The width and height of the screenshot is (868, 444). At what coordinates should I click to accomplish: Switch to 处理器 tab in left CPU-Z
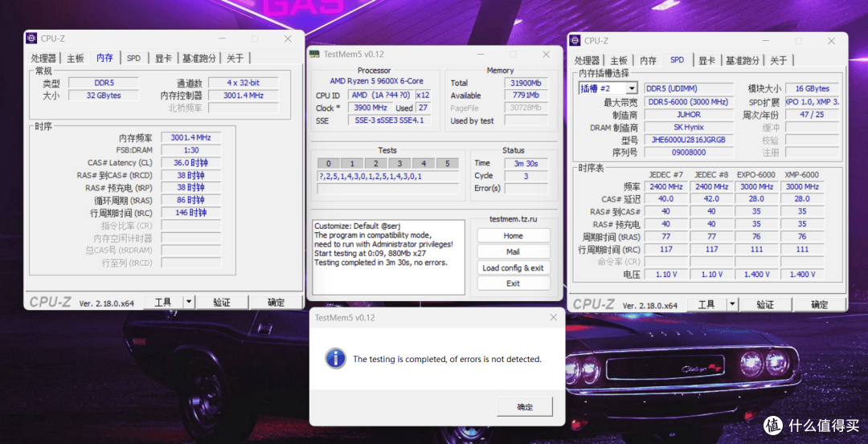(43, 58)
